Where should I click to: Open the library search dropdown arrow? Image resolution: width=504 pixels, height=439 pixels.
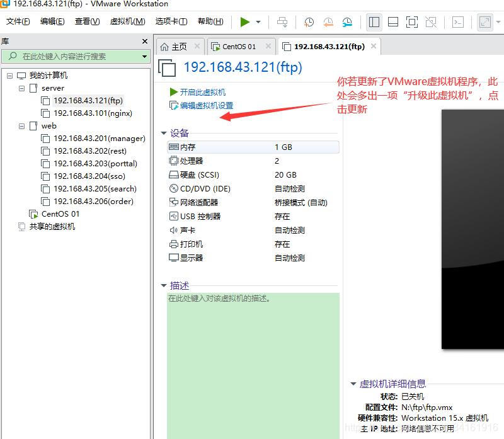(145, 57)
